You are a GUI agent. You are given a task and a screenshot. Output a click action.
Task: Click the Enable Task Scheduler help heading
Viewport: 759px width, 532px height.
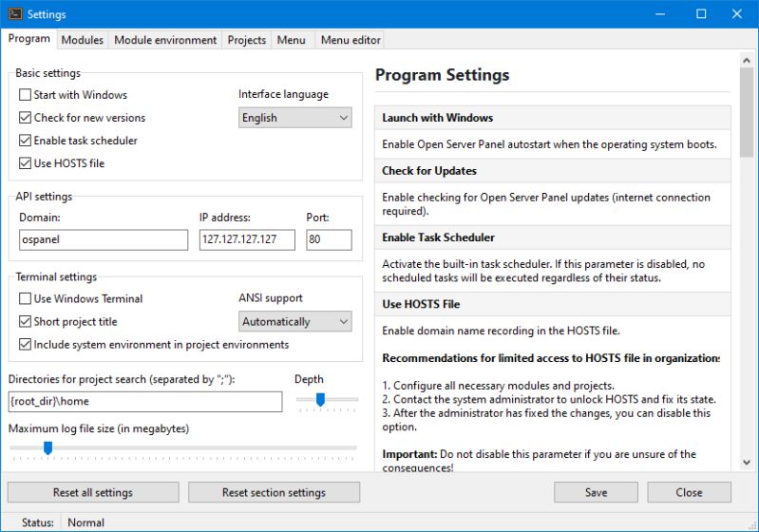click(x=438, y=237)
